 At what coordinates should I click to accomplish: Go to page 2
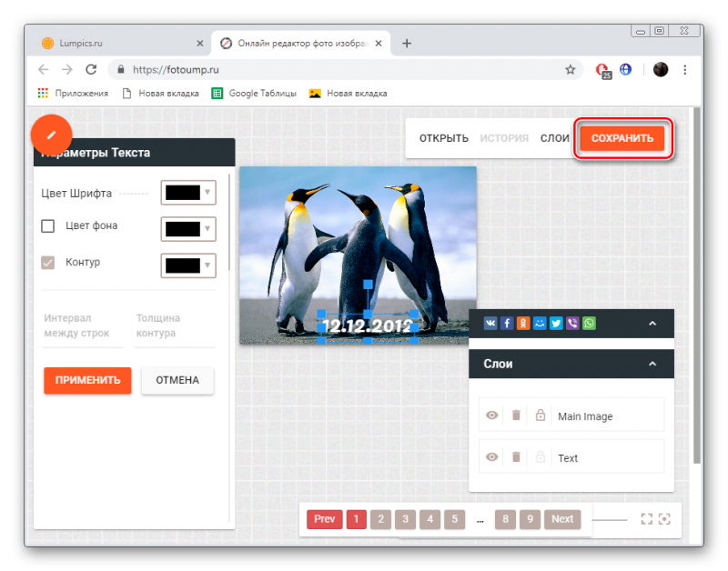pyautogui.click(x=380, y=519)
